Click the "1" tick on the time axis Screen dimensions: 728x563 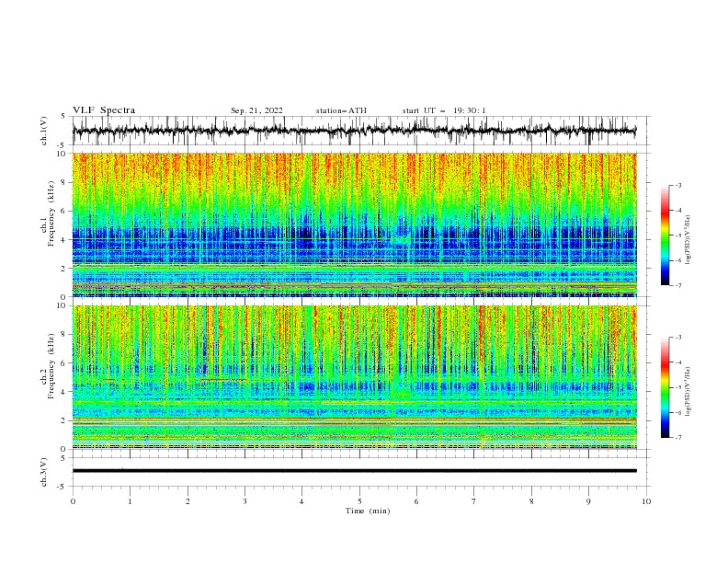(x=130, y=501)
